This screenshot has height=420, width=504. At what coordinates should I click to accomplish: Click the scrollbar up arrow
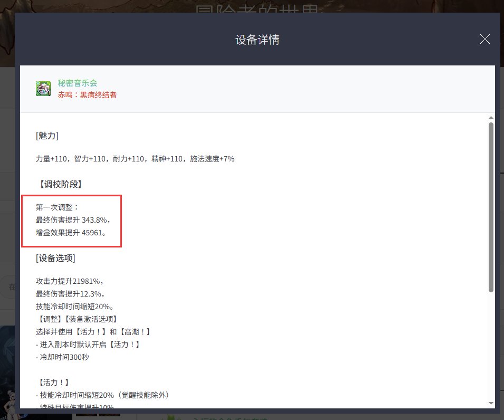click(x=491, y=117)
